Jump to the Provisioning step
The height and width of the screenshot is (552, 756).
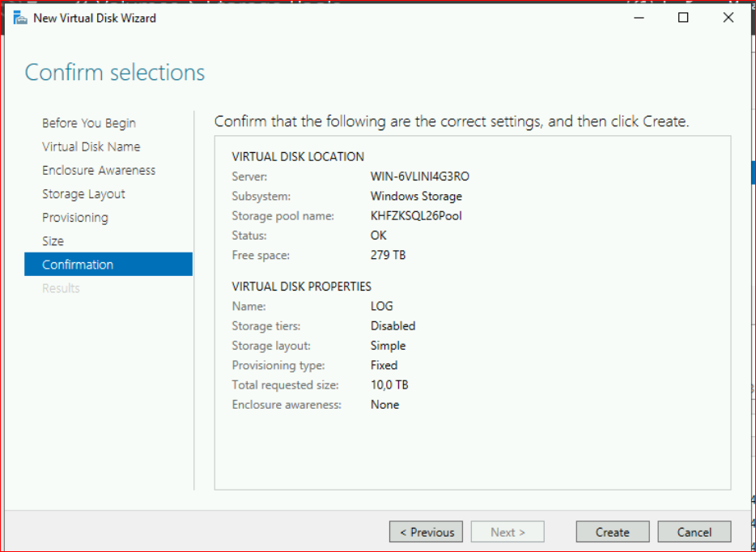coord(74,217)
